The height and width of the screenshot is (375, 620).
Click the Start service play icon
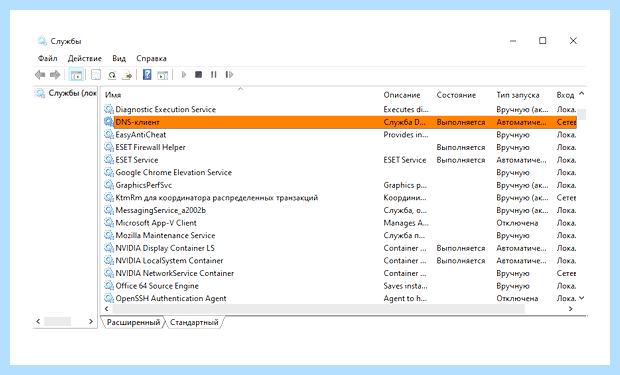(183, 74)
